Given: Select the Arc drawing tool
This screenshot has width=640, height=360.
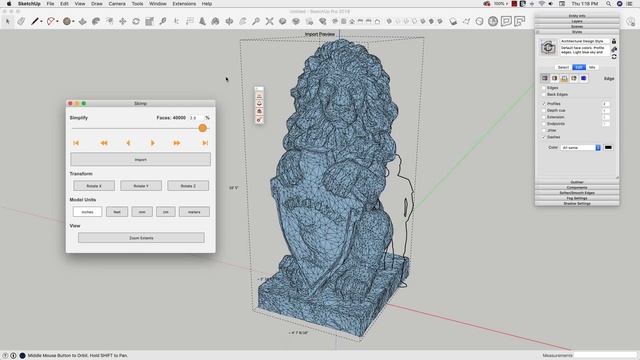Looking at the screenshot, I should 51,21.
